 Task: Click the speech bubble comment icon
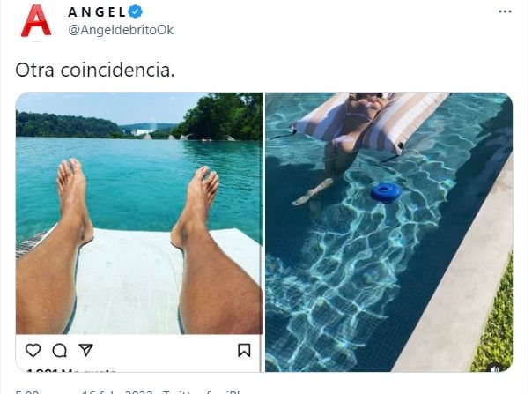[60, 350]
